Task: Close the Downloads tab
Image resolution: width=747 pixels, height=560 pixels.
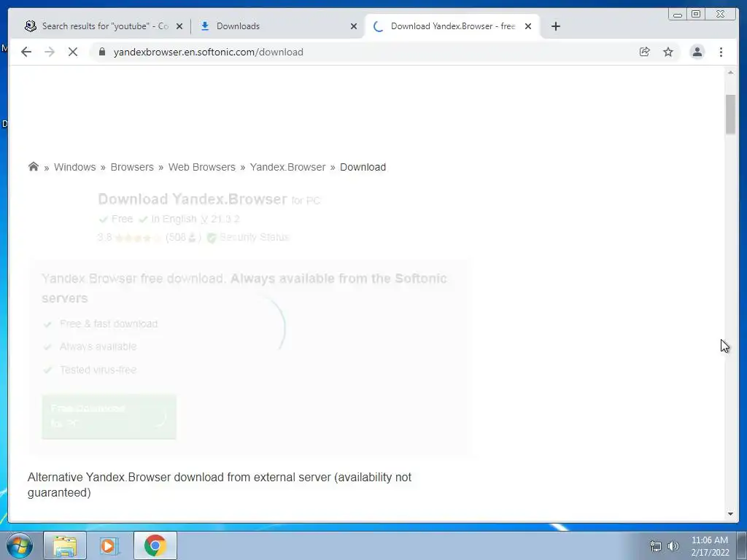Action: pos(354,26)
